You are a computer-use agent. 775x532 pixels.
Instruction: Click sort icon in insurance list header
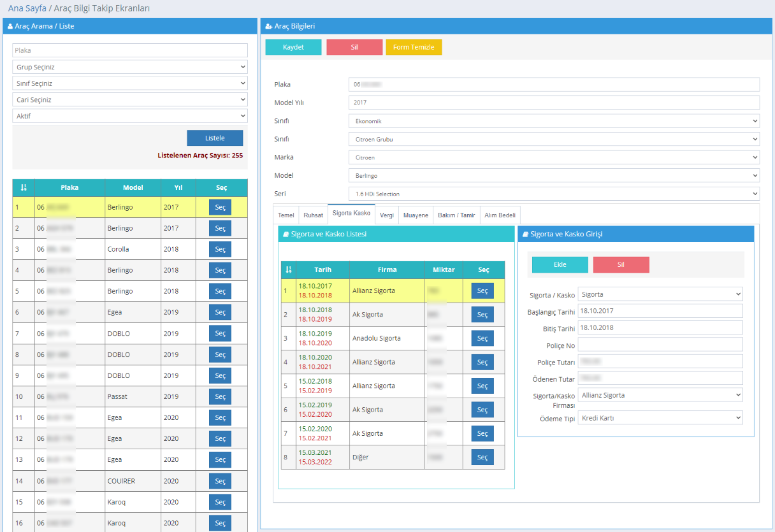[288, 270]
